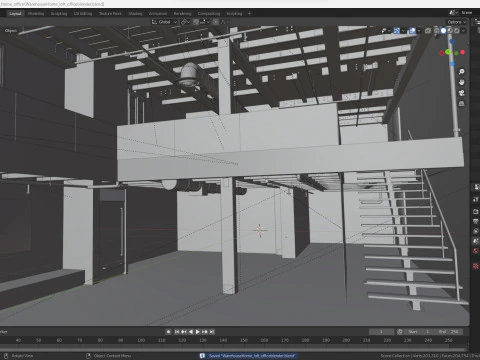Switch to the Texture Paint workspace
480x360 pixels.
click(x=110, y=13)
